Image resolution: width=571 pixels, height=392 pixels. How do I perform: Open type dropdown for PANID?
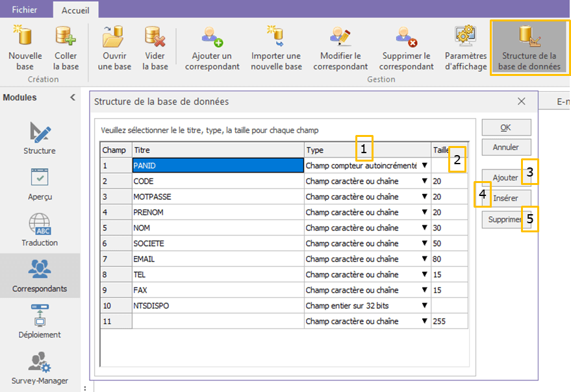pos(425,165)
